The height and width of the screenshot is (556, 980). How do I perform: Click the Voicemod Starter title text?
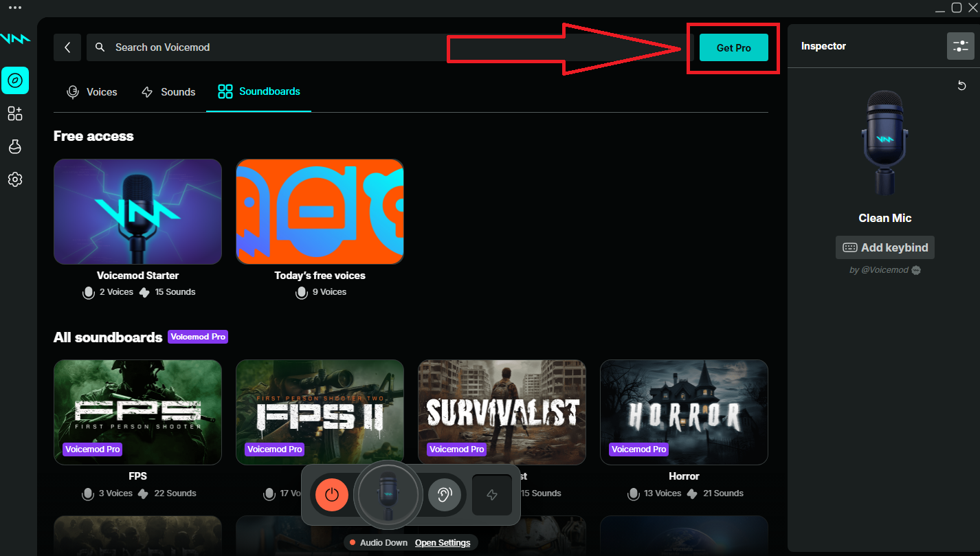(137, 276)
